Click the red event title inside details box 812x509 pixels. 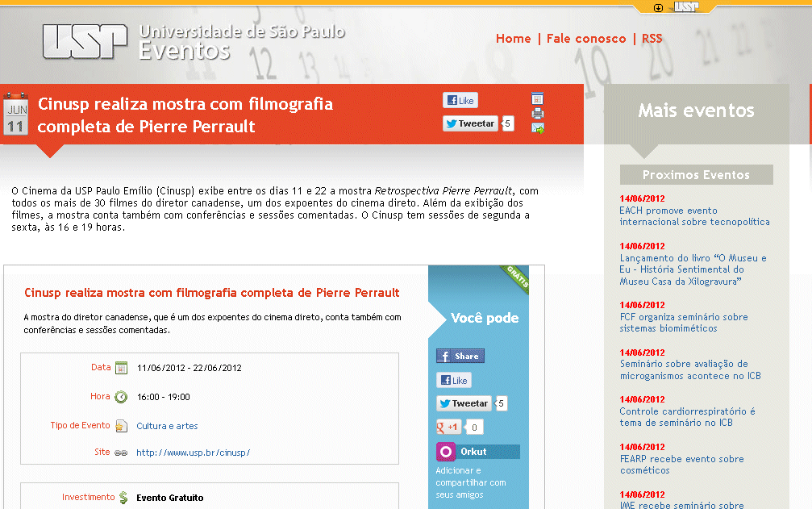coord(212,293)
